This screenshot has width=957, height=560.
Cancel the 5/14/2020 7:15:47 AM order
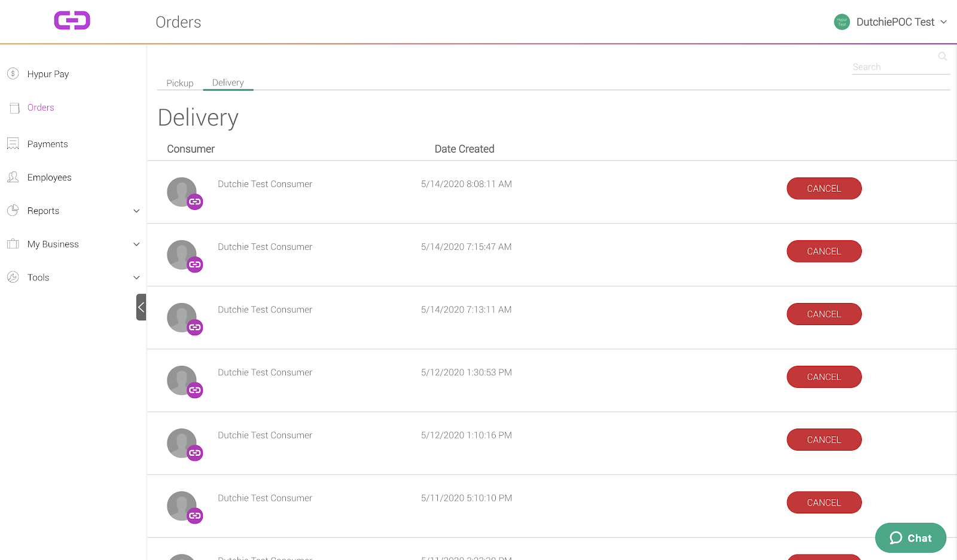(824, 251)
